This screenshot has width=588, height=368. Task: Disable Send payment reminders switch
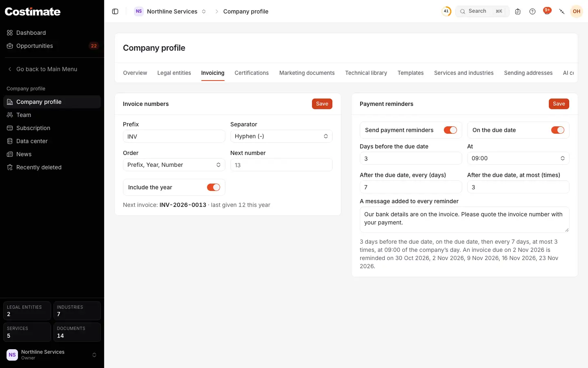point(450,130)
